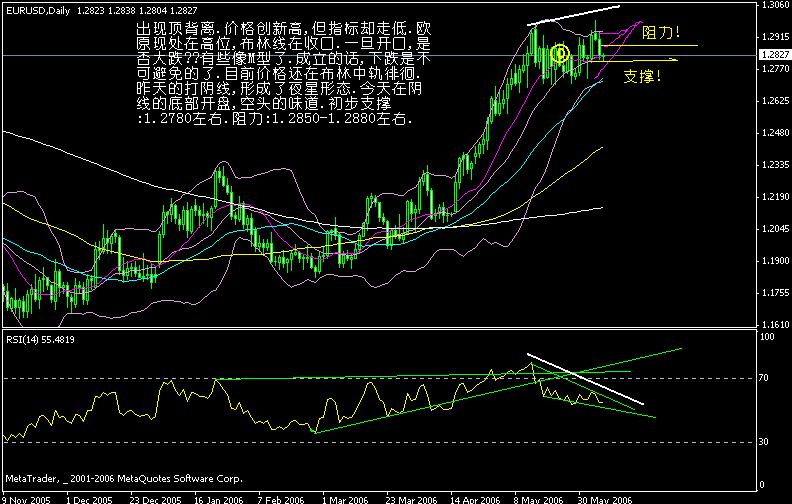The image size is (792, 504).
Task: Click the 16 Jan 2006 date label
Action: (x=219, y=499)
